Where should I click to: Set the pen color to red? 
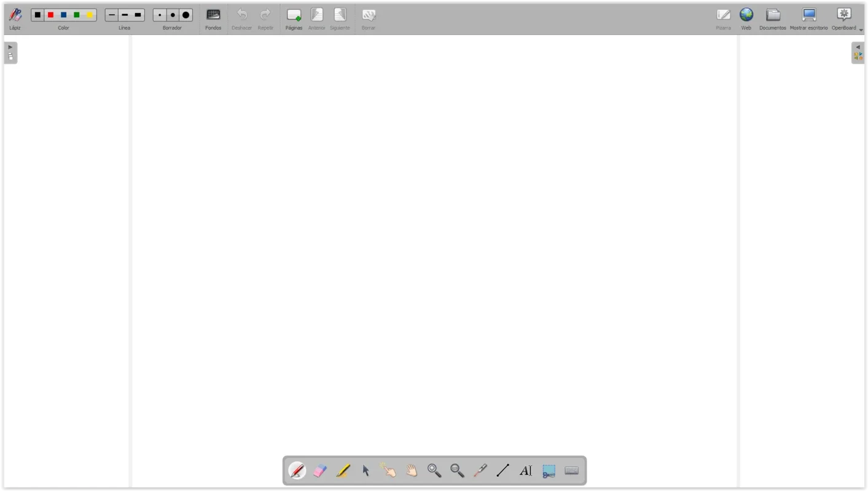point(50,15)
